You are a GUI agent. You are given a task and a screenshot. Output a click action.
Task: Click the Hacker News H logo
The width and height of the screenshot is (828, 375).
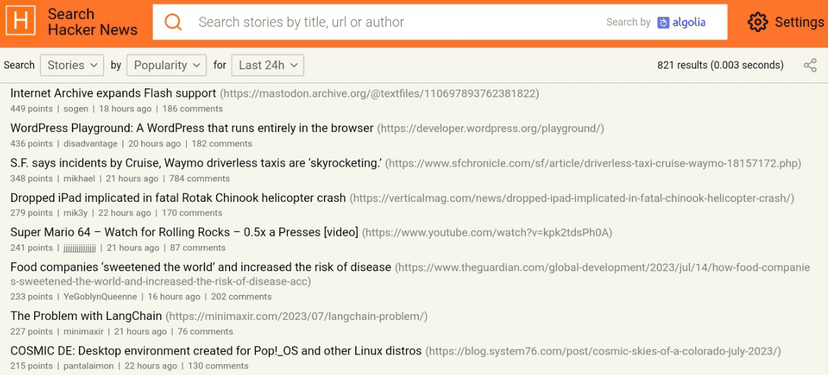click(22, 22)
